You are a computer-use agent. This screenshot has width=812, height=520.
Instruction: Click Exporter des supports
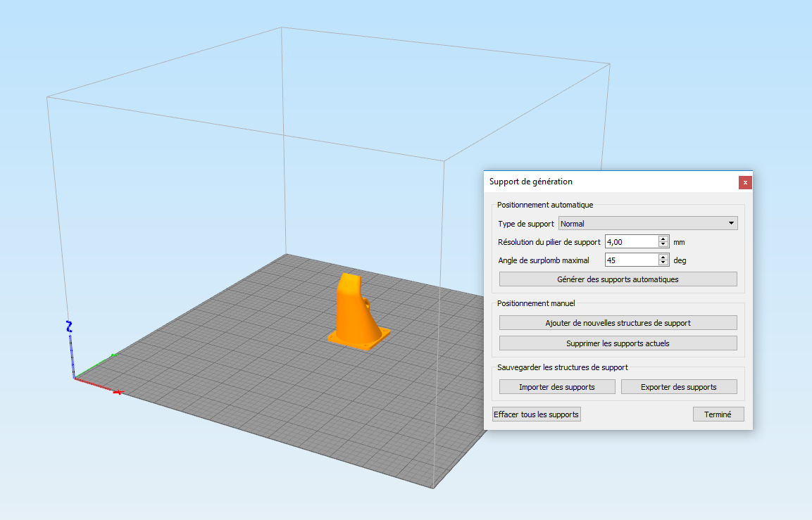click(679, 387)
